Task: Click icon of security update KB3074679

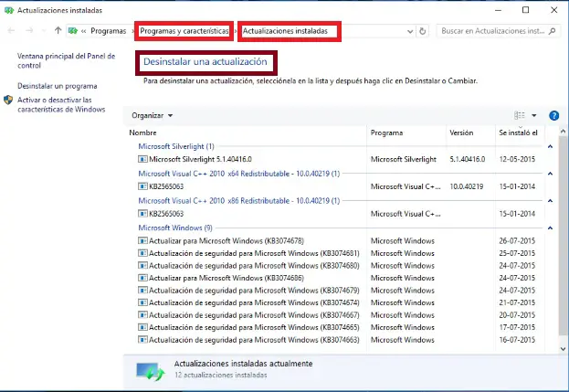Action: point(142,290)
